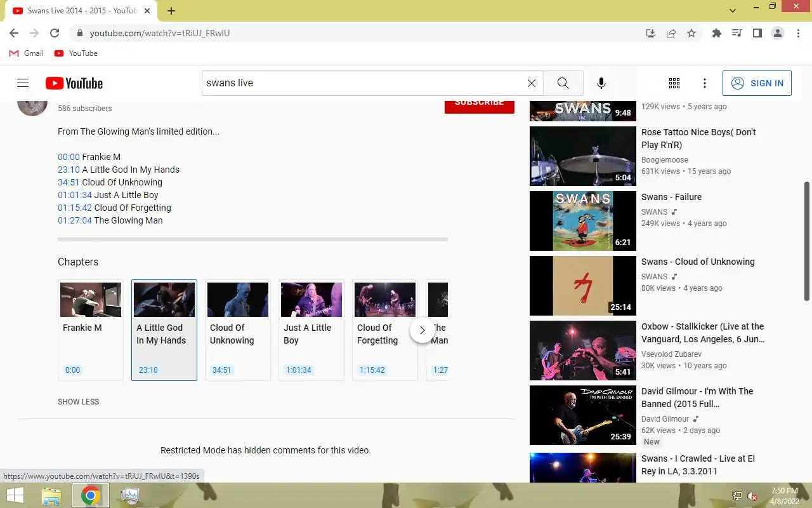Open the Chrome profile avatar

778,33
